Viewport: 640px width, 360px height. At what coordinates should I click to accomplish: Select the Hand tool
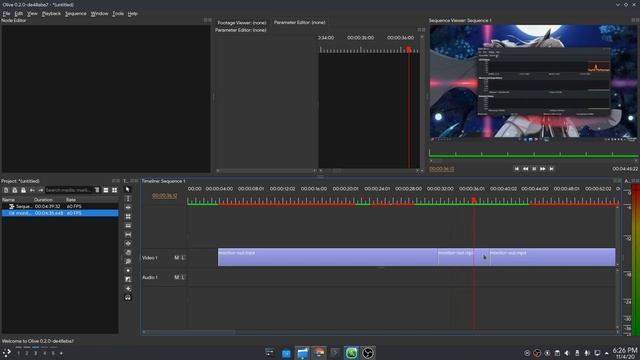point(128,252)
